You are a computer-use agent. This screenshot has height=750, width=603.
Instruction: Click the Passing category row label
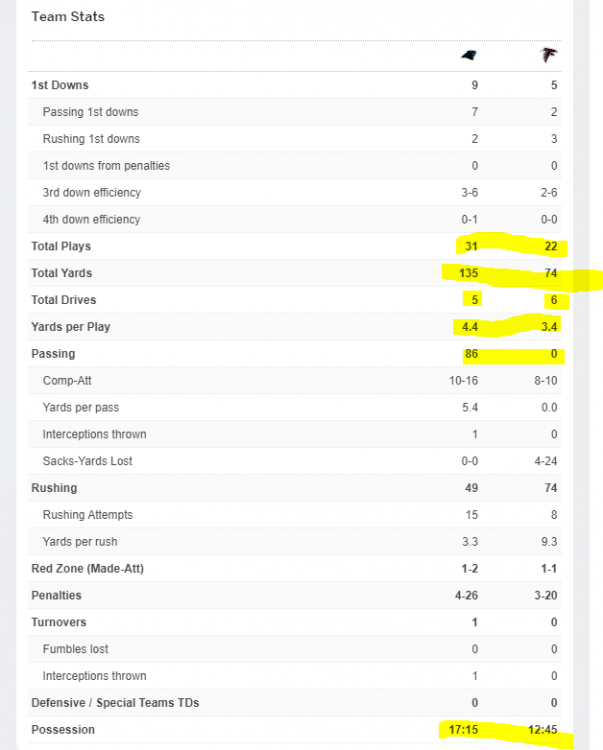click(53, 354)
